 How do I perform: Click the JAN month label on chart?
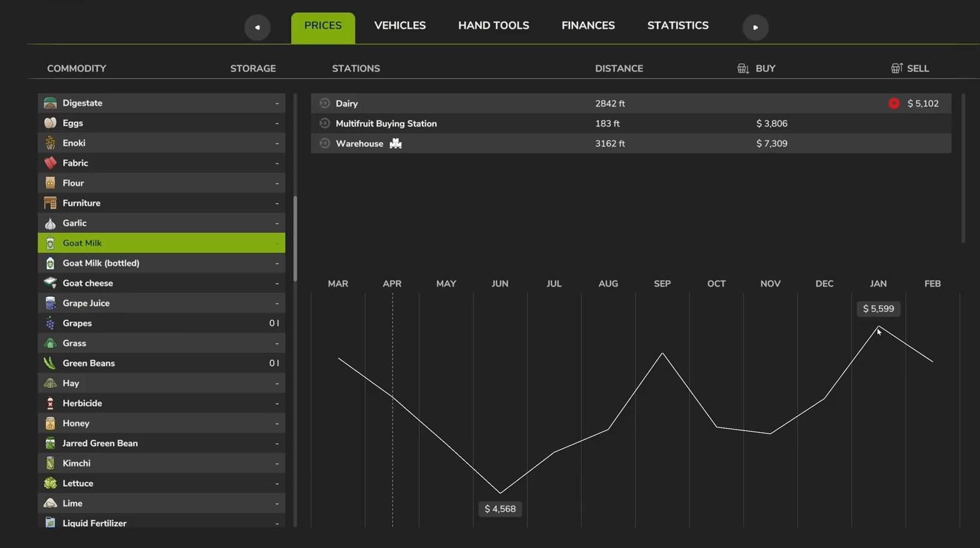[x=878, y=284]
